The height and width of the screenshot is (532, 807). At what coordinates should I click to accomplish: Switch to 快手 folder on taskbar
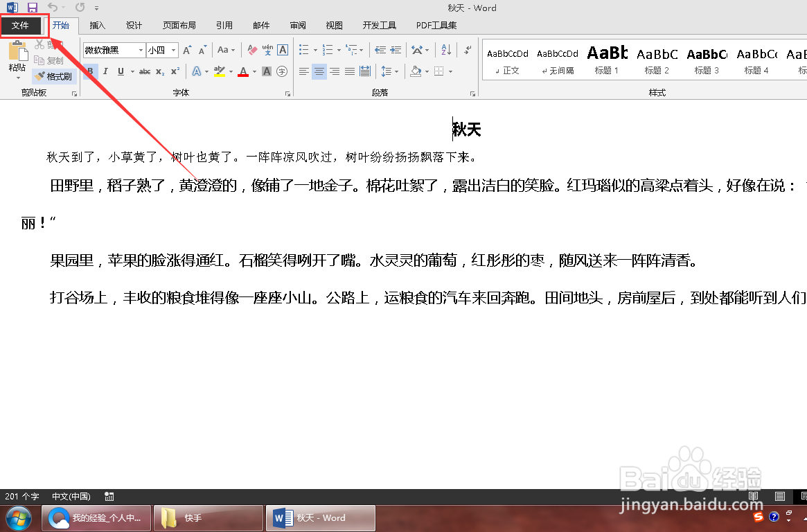click(x=209, y=518)
